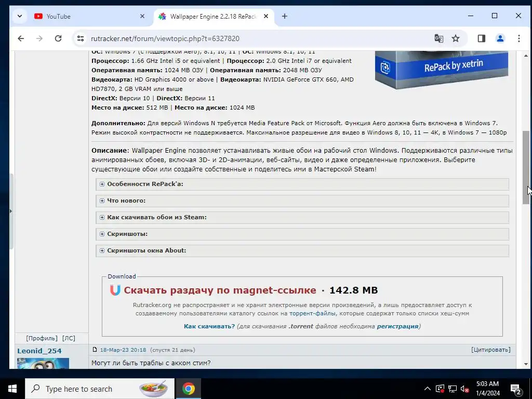Bookmark this page with the star icon
532x399 pixels.
pyautogui.click(x=456, y=38)
